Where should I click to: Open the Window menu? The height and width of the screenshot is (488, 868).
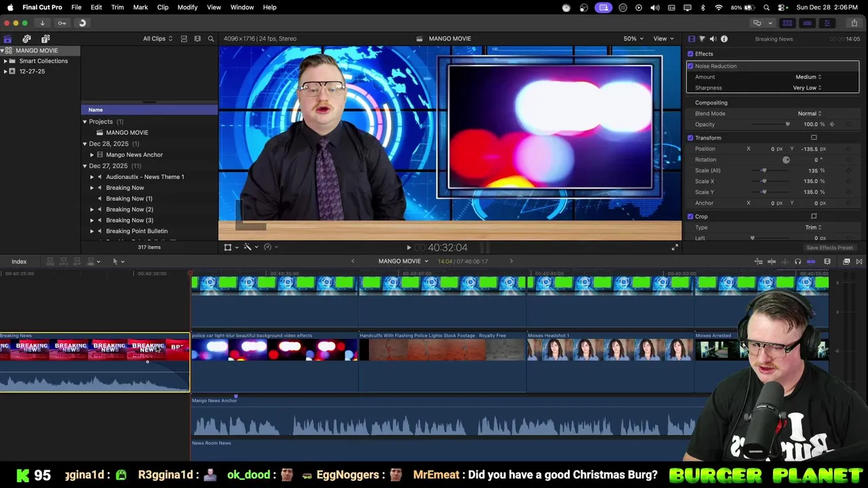pyautogui.click(x=241, y=7)
